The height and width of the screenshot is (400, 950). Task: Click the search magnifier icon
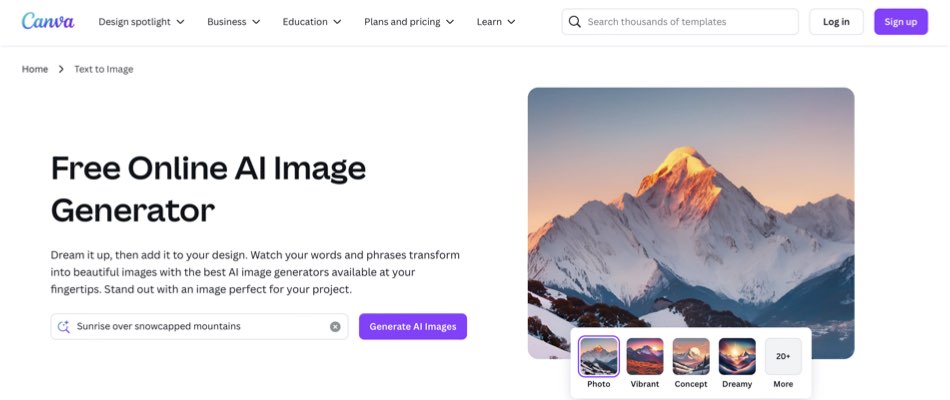[x=574, y=22]
